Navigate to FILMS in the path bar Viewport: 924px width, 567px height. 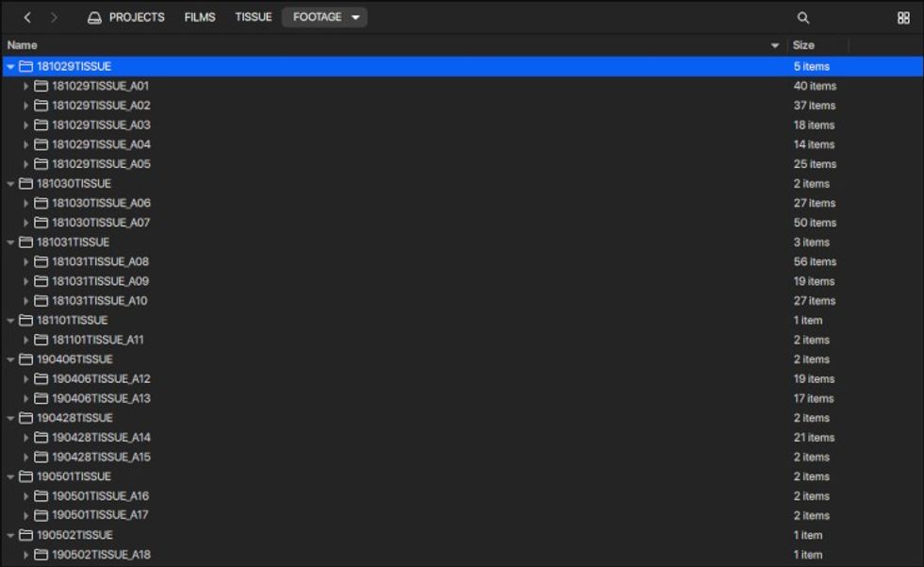tap(200, 17)
